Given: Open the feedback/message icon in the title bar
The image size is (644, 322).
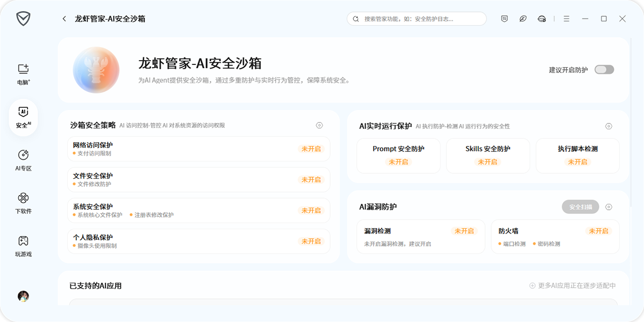Looking at the screenshot, I should (503, 18).
